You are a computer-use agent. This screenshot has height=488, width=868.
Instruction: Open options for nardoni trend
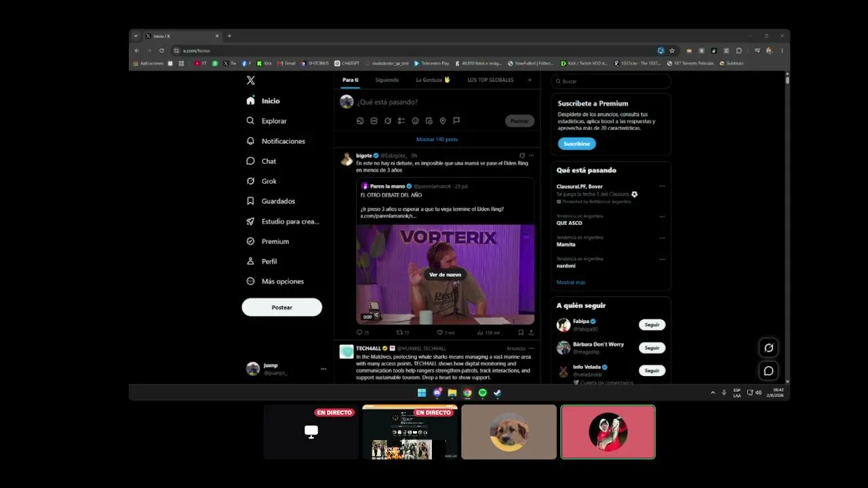click(x=662, y=260)
